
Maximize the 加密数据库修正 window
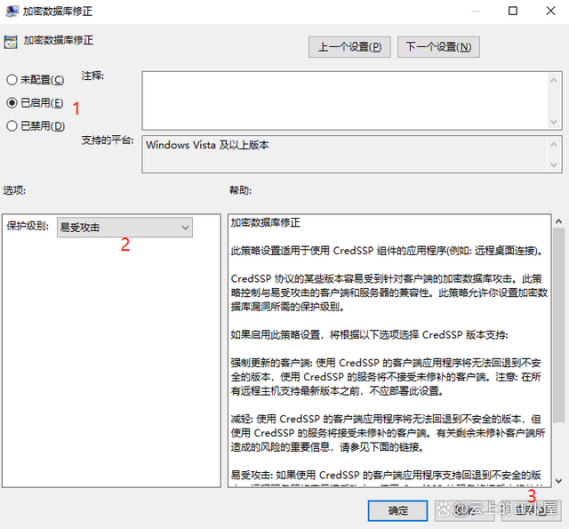click(x=513, y=11)
